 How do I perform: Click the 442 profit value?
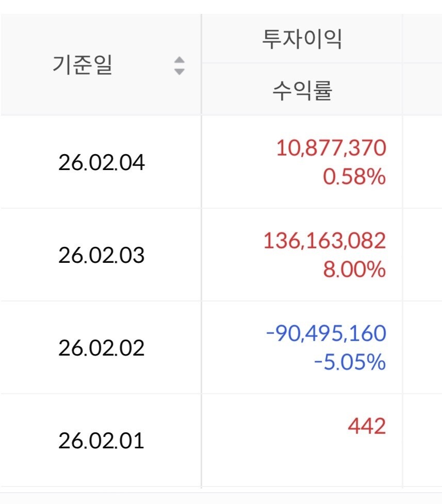367,427
